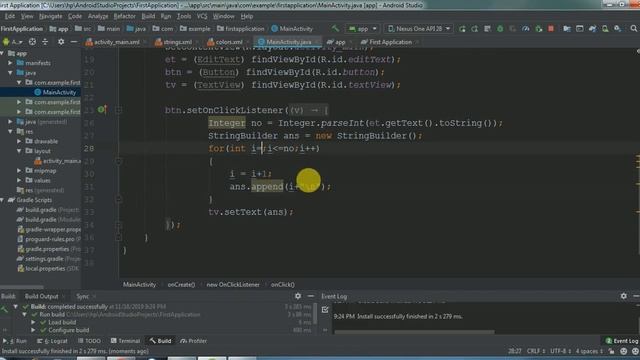This screenshot has height=360, width=640.
Task: Expand the Configure build node
Action: point(33,330)
